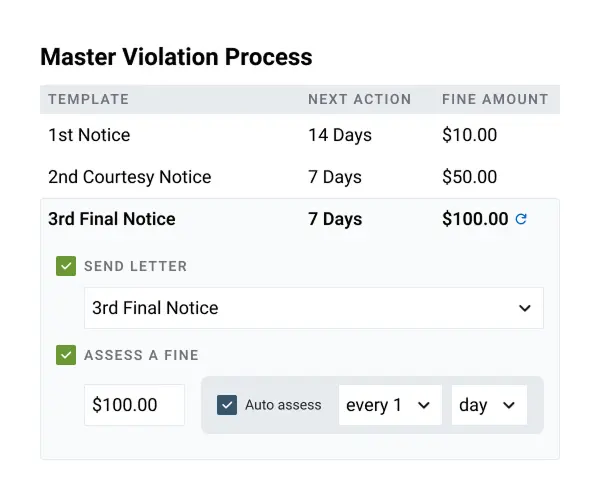Screen dimensions: 600x500
Task: Click the Fine Amount column header
Action: (495, 99)
